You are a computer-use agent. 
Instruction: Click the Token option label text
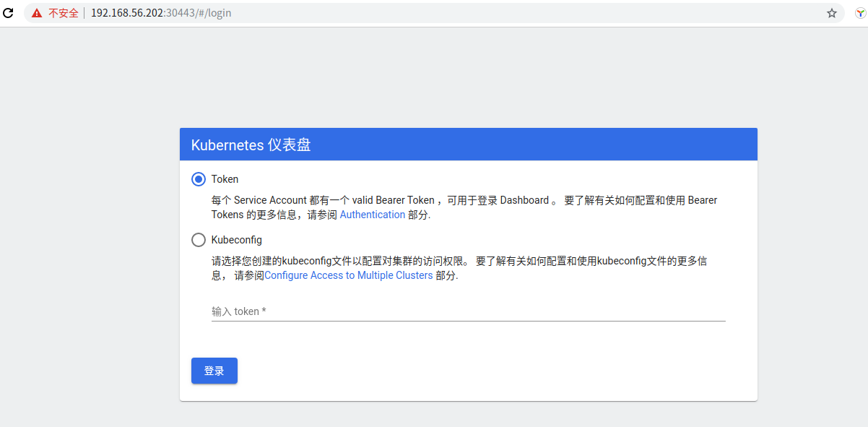point(225,179)
